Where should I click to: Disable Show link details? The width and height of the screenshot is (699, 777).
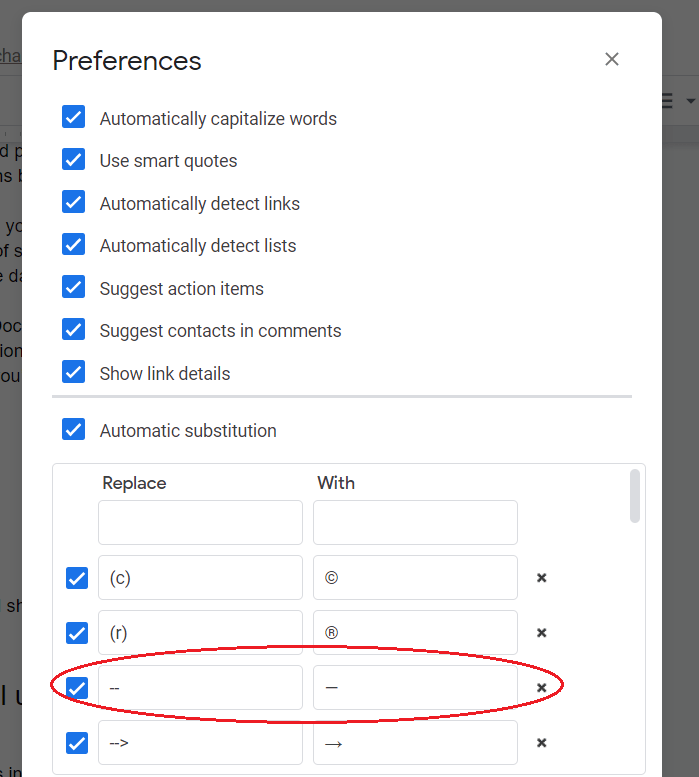coord(73,373)
